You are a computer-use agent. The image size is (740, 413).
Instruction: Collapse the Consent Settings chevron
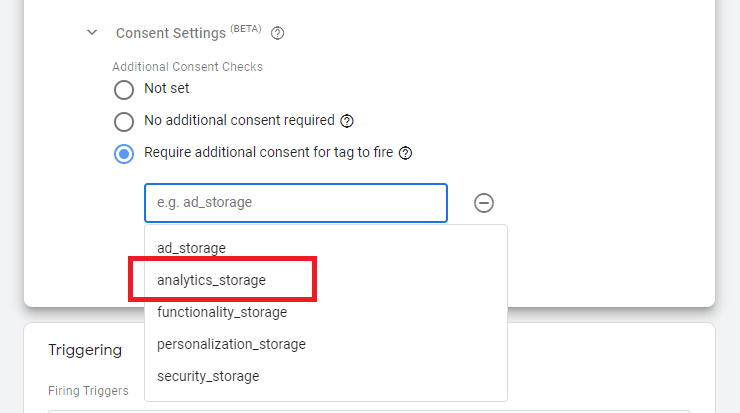[x=93, y=33]
